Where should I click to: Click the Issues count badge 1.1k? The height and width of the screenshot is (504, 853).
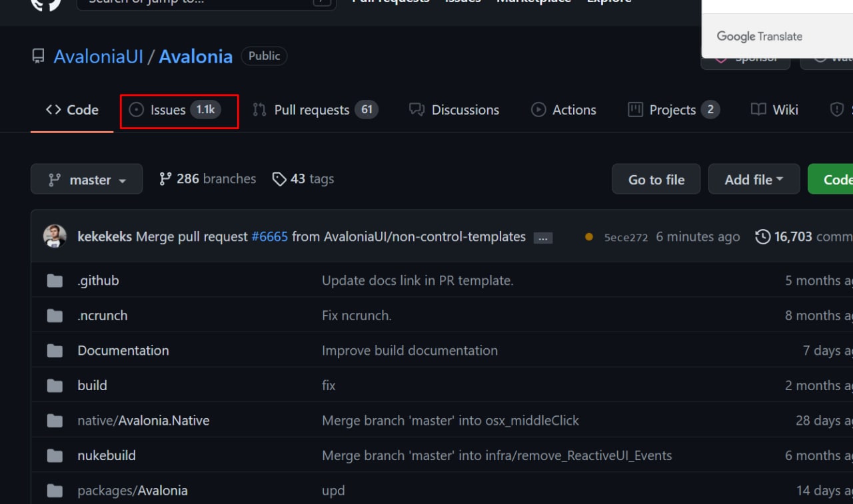[x=205, y=110]
